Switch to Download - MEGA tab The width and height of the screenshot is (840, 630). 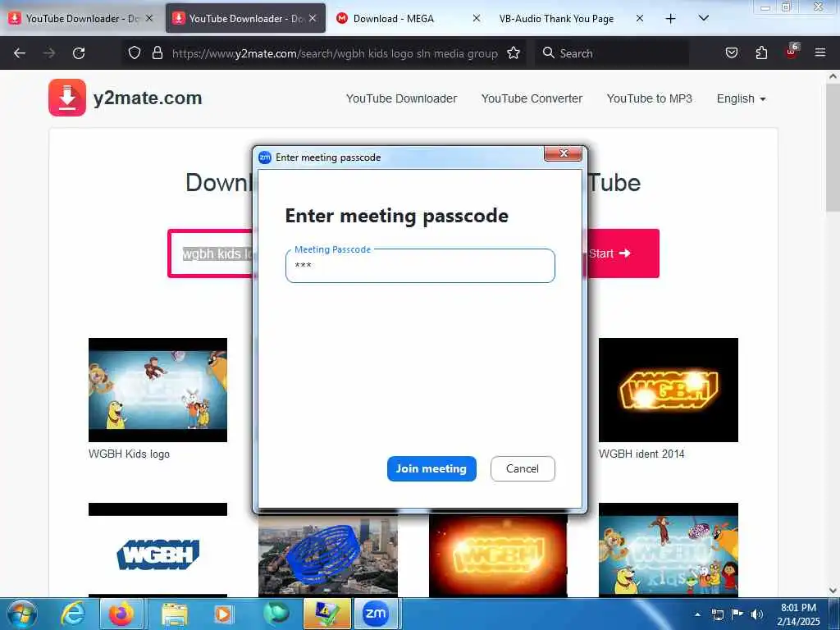point(394,19)
